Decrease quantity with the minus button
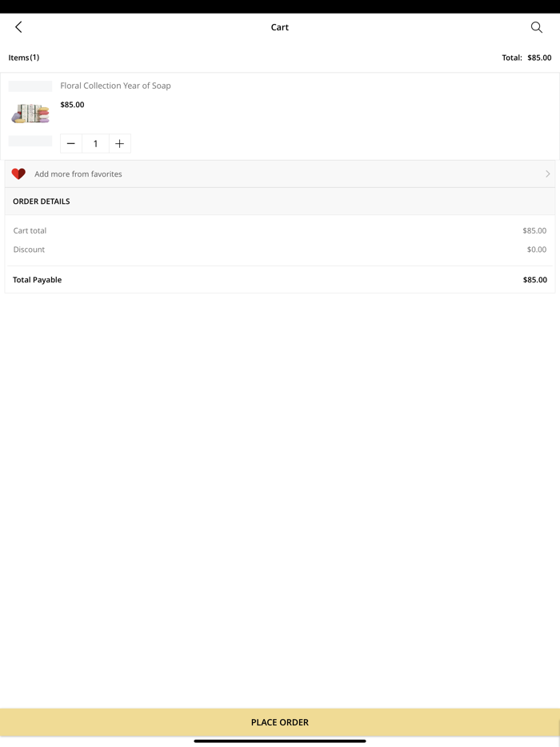This screenshot has width=560, height=747. 71,144
